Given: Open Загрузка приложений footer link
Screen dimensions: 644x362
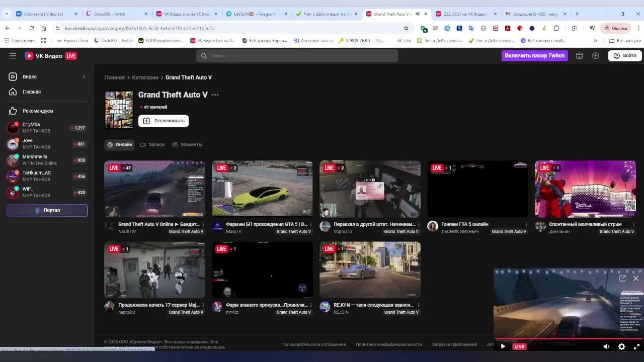Looking at the screenshot, I should tap(454, 344).
